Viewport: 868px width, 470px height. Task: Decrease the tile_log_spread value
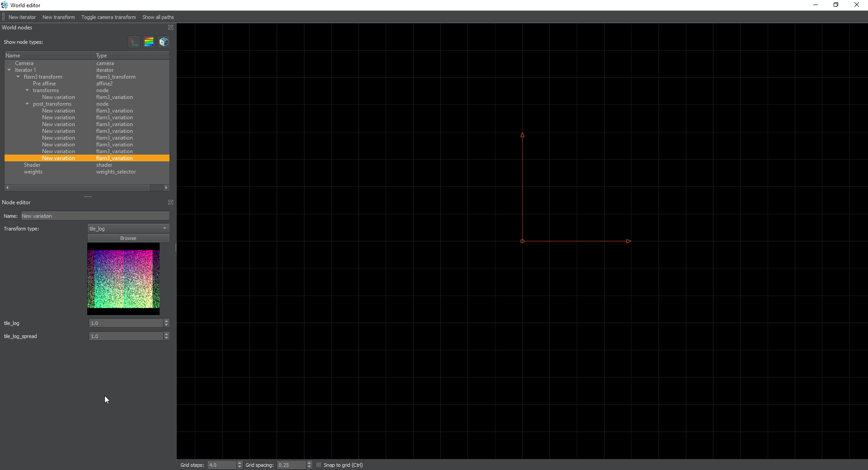(166, 338)
